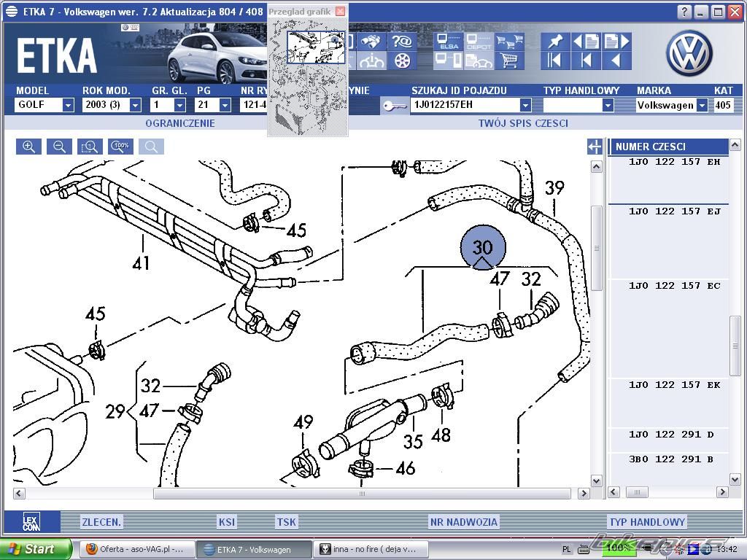Click the zoom in magnifier icon
Image resolution: width=747 pixels, height=560 pixels.
pyautogui.click(x=28, y=147)
